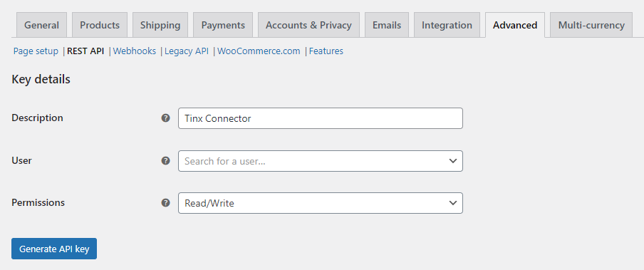Open the Integration tab
This screenshot has height=270, width=644.
pyautogui.click(x=447, y=25)
